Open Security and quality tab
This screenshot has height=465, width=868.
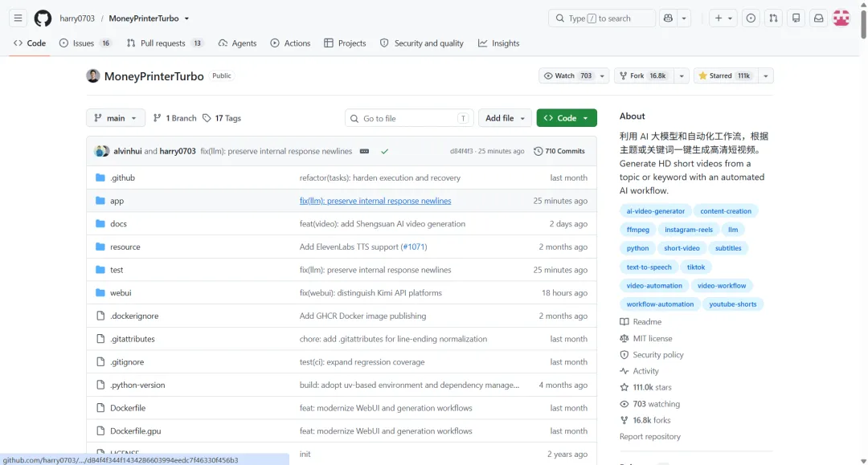click(422, 43)
